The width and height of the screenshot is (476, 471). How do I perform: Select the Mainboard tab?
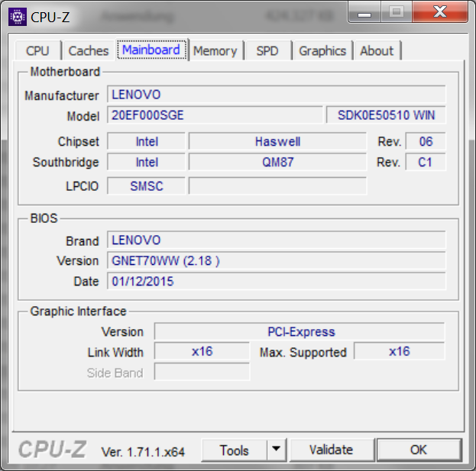click(x=151, y=50)
